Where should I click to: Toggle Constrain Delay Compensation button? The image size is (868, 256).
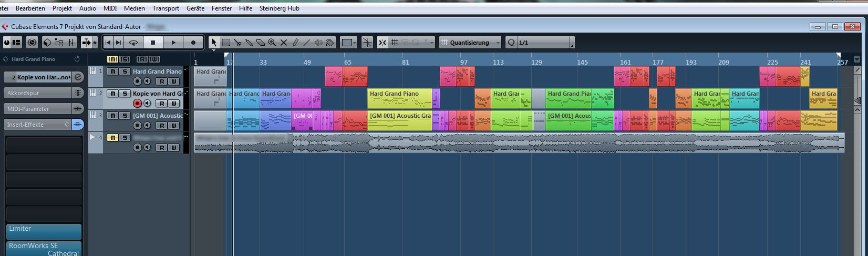click(x=7, y=43)
